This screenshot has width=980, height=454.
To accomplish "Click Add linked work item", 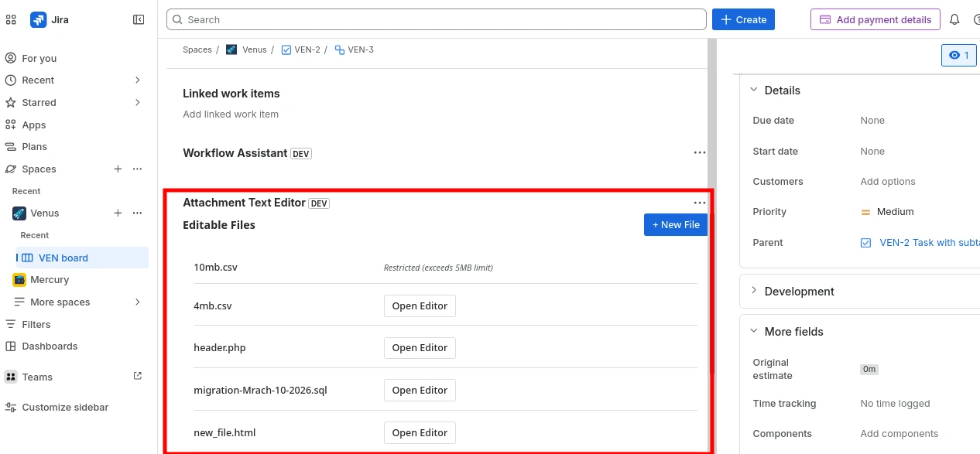I will click(231, 114).
